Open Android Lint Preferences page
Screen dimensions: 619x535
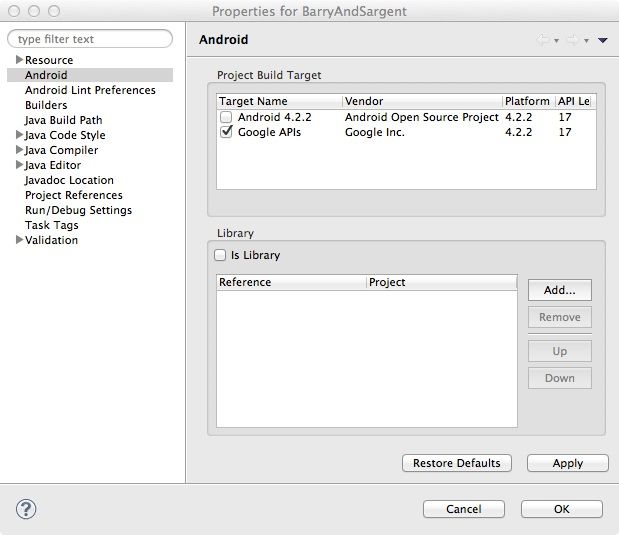pos(90,90)
